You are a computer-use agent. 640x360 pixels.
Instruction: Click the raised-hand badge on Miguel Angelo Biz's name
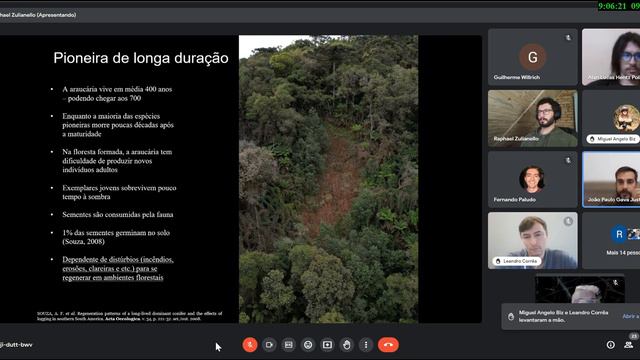[x=592, y=139]
